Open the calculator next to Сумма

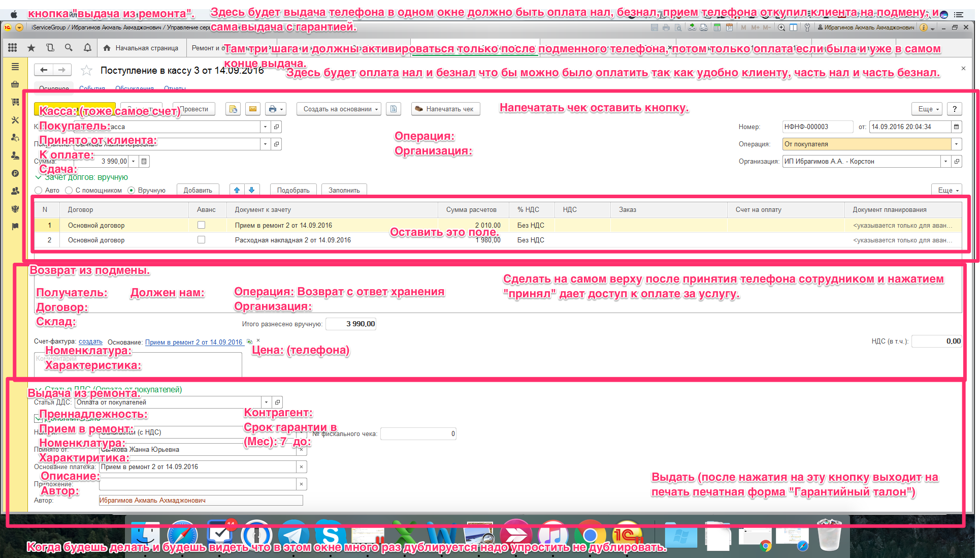(144, 161)
